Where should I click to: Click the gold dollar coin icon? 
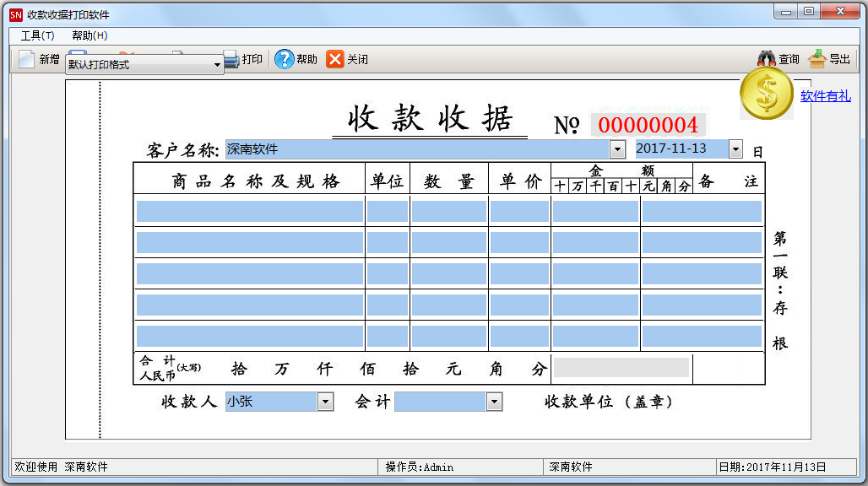pyautogui.click(x=766, y=94)
